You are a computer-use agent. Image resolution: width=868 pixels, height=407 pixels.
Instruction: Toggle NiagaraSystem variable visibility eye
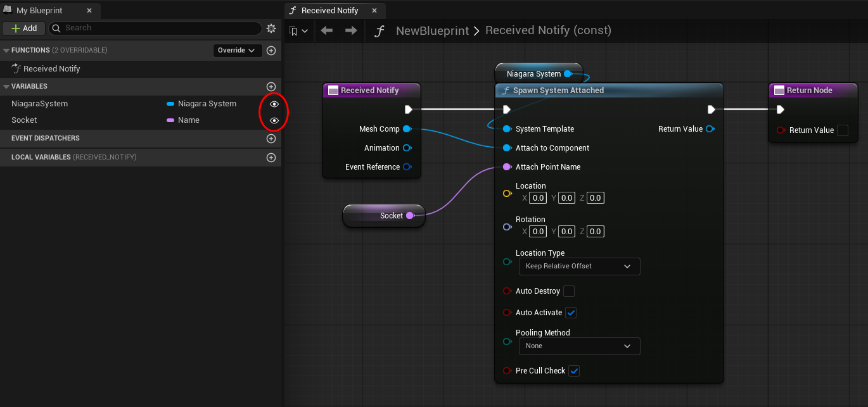click(274, 104)
